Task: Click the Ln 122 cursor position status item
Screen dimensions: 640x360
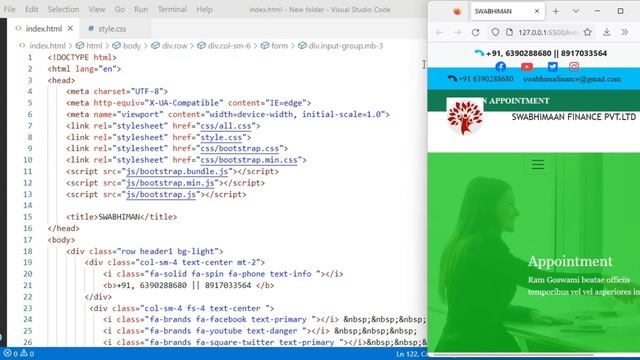Action: pyautogui.click(x=411, y=354)
